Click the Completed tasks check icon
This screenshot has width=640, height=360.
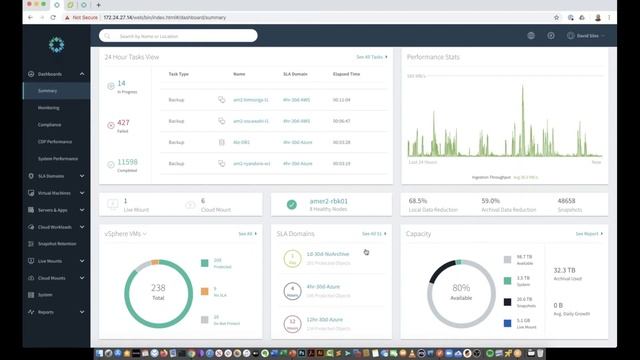[x=111, y=164]
